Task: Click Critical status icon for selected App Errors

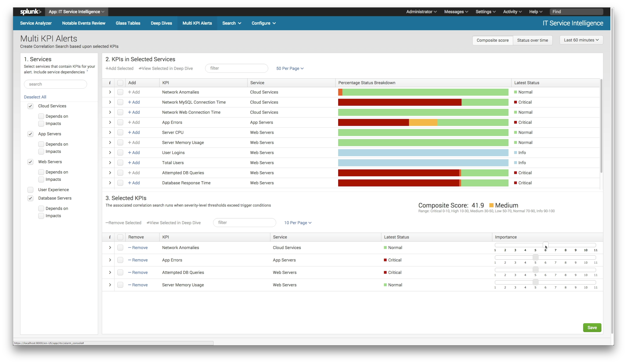Action: click(385, 260)
